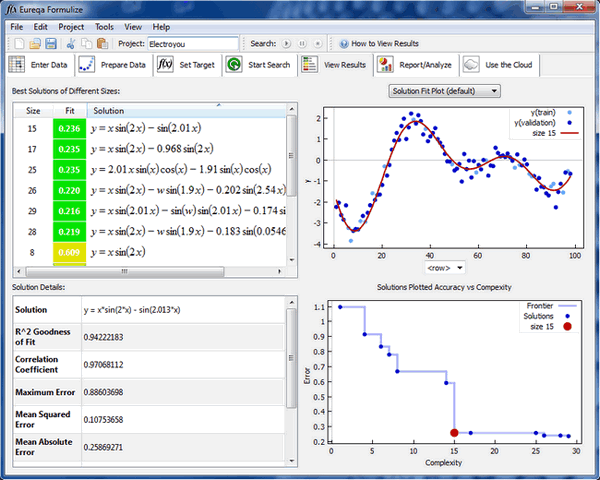600x480 pixels.
Task: Click the new project icon in toolbar
Action: click(18, 44)
